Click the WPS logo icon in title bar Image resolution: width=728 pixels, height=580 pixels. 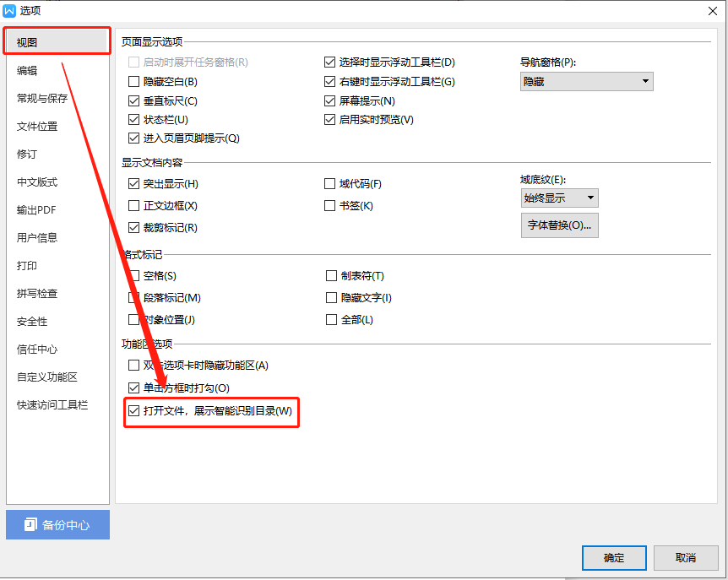9,11
